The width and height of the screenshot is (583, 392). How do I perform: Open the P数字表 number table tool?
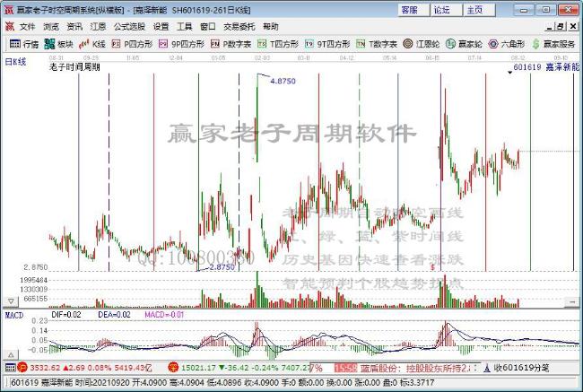231,44
